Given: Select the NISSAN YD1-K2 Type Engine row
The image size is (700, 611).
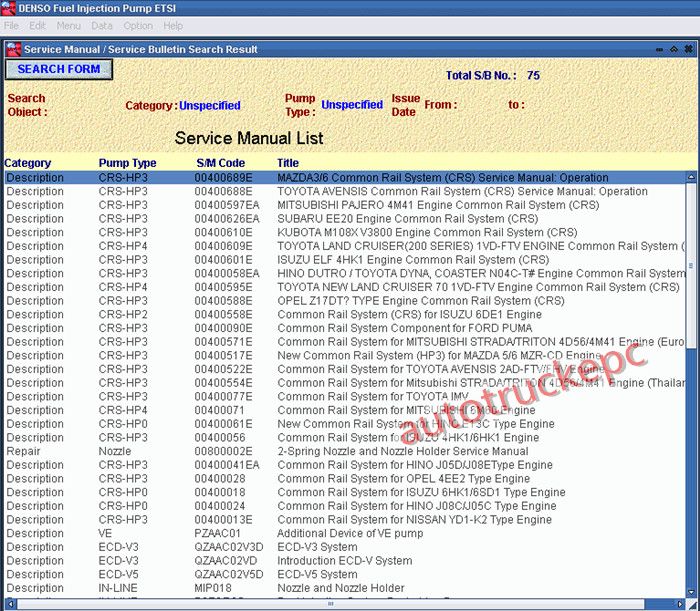Looking at the screenshot, I should click(x=345, y=520).
